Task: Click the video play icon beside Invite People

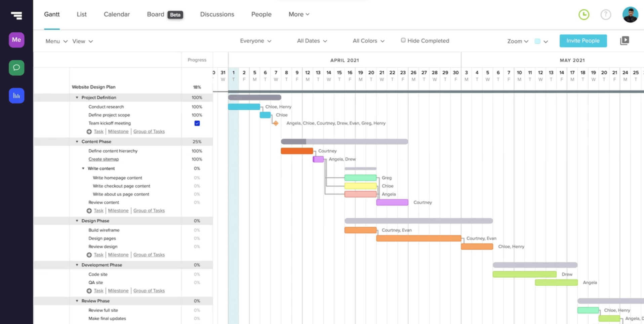Action: point(624,41)
